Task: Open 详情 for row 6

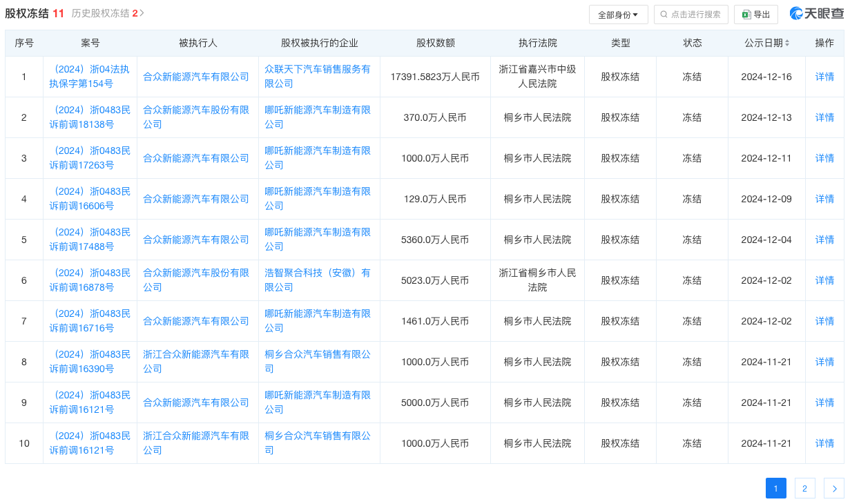Action: [824, 280]
